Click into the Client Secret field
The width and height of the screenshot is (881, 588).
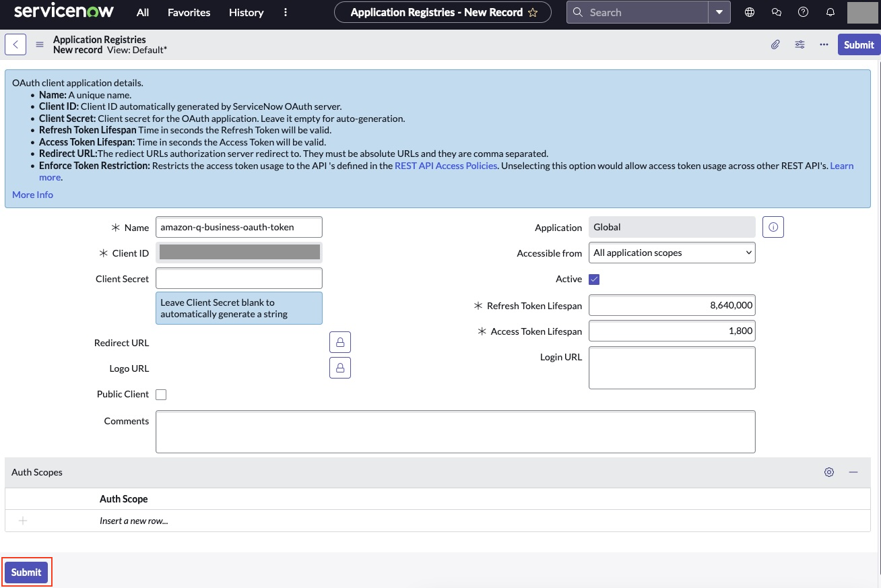(239, 278)
